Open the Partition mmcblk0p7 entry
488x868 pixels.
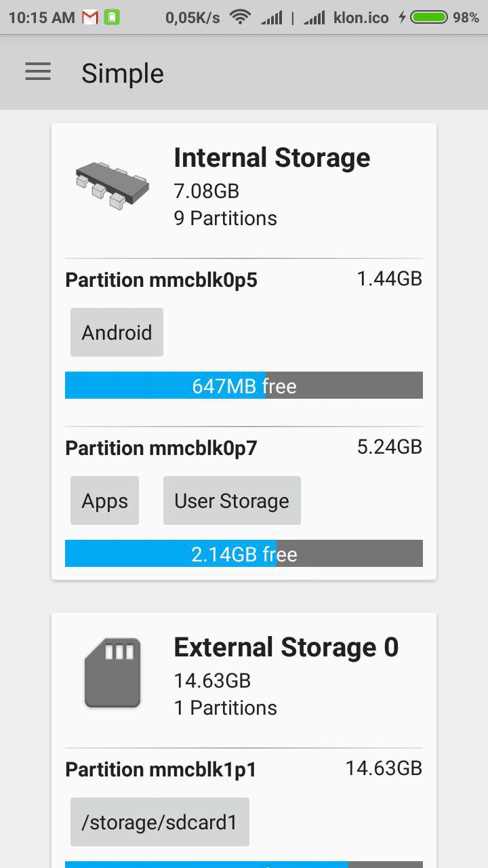pyautogui.click(x=161, y=448)
